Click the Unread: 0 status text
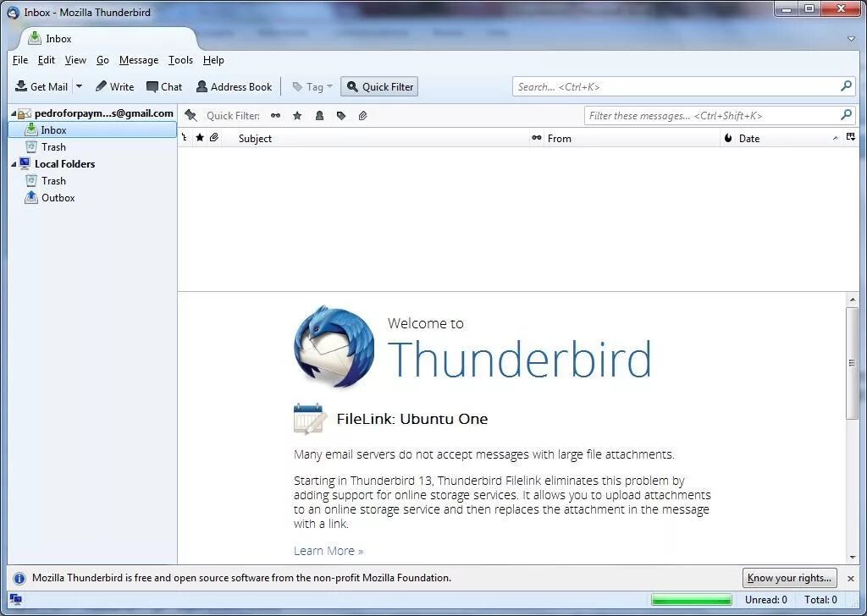Image resolution: width=867 pixels, height=616 pixels. pyautogui.click(x=765, y=599)
